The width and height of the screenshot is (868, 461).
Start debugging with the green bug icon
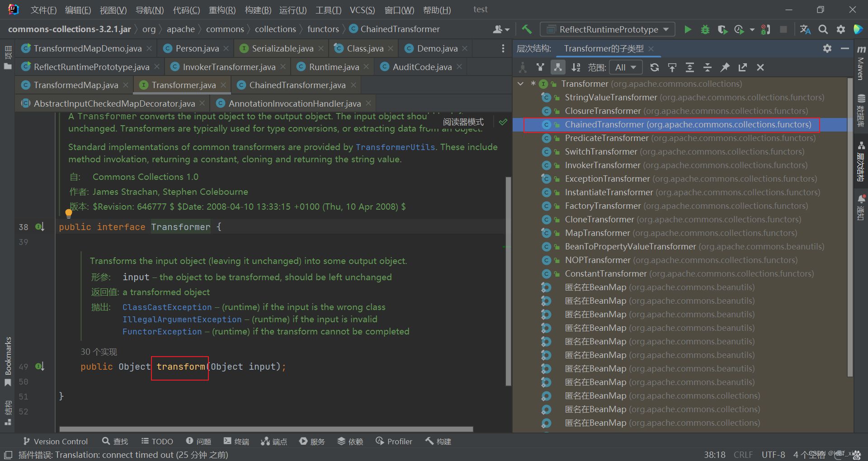pyautogui.click(x=705, y=29)
